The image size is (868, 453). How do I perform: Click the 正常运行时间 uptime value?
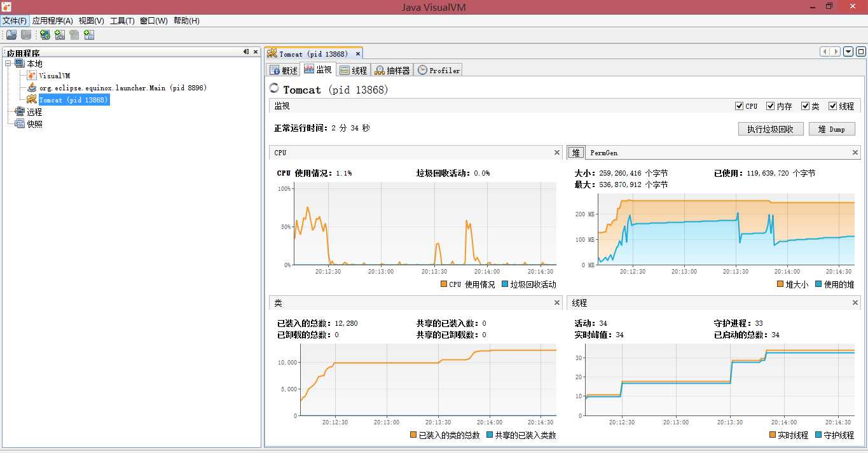[350, 128]
